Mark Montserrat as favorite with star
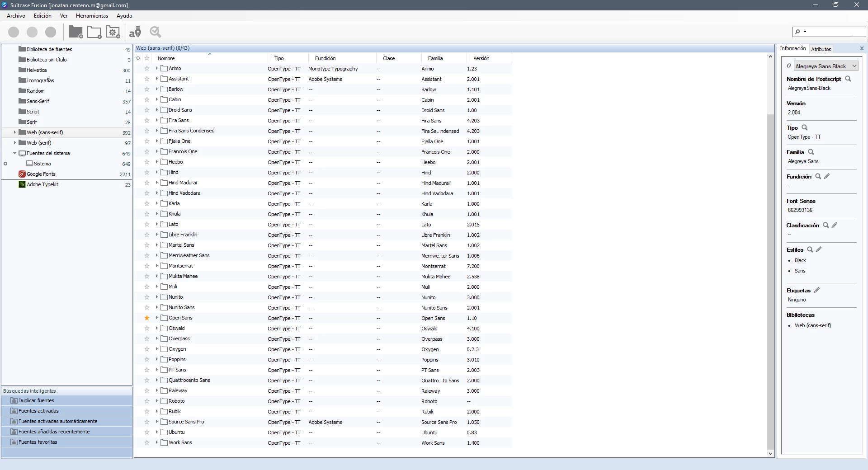 147,266
